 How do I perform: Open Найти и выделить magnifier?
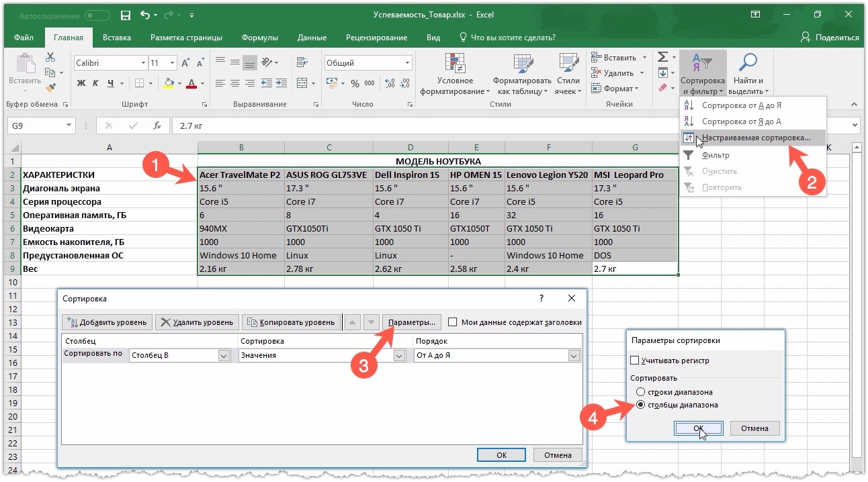[x=748, y=63]
